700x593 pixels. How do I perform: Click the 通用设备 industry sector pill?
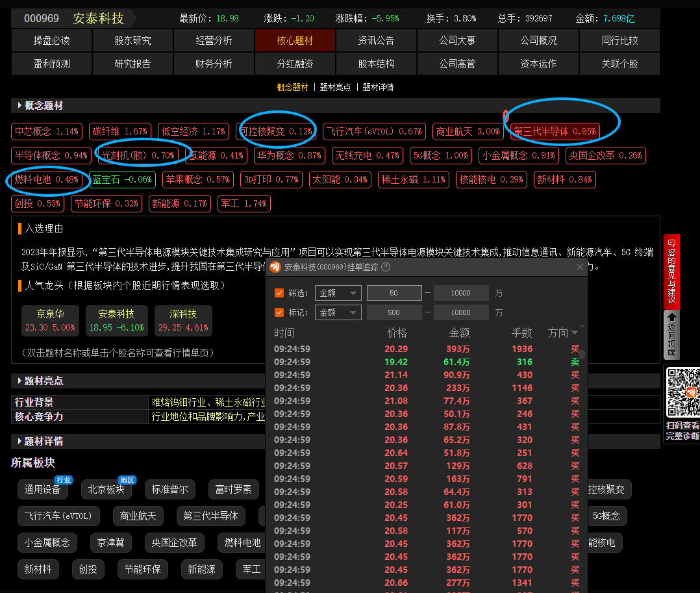coord(42,490)
